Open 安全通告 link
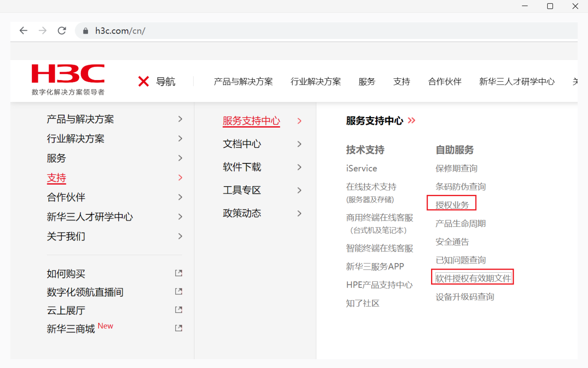This screenshot has width=588, height=368. [x=452, y=242]
